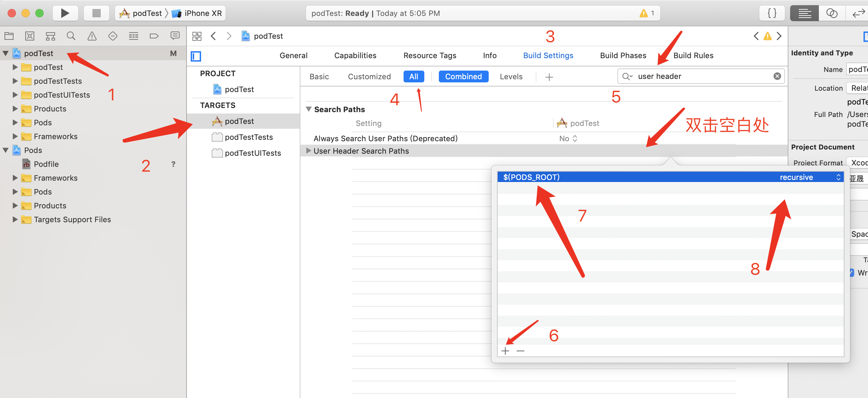The image size is (868, 398).
Task: Open the General tab
Action: tap(293, 55)
